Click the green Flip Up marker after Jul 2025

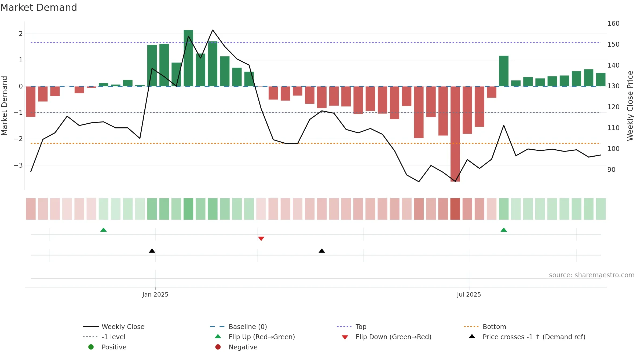tap(504, 230)
